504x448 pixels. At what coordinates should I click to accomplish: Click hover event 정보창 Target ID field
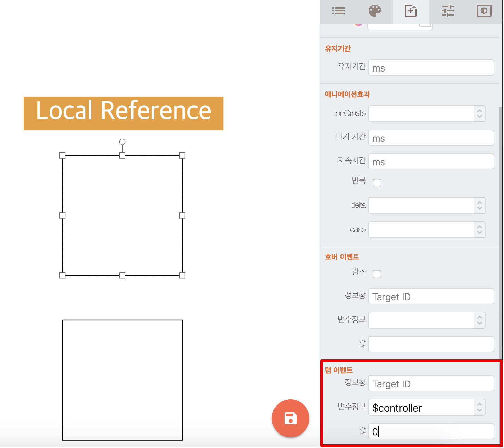tap(431, 297)
